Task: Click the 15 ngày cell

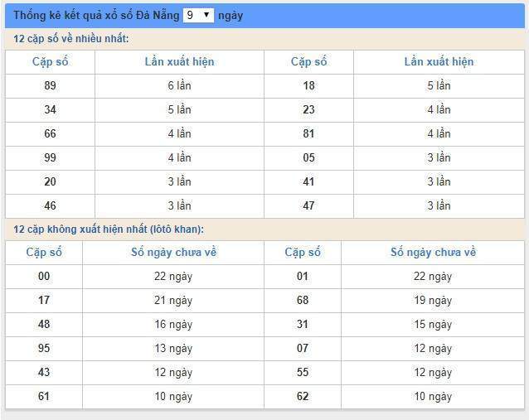Action: tap(433, 325)
